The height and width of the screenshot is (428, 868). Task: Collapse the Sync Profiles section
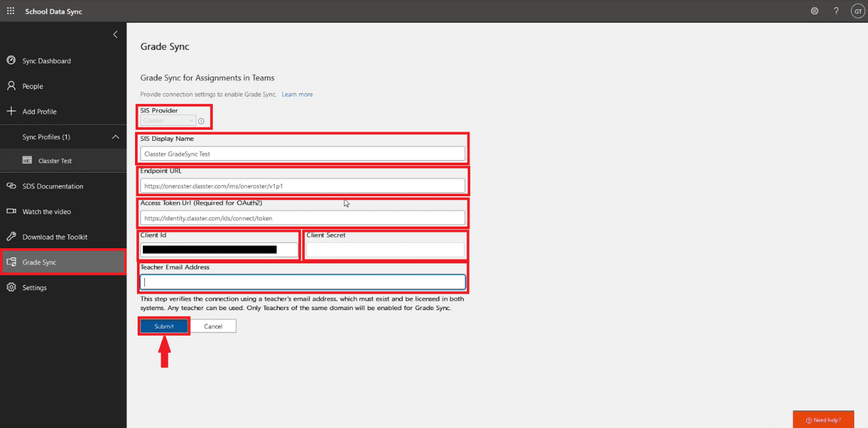pos(115,137)
